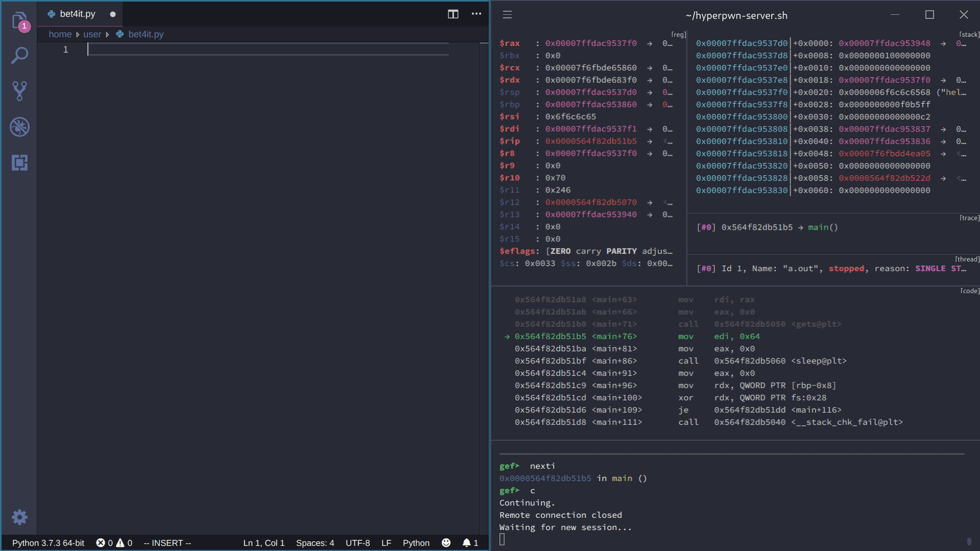Click the terminal scrollbar handle
This screenshot has height=551, width=980.
point(969,542)
